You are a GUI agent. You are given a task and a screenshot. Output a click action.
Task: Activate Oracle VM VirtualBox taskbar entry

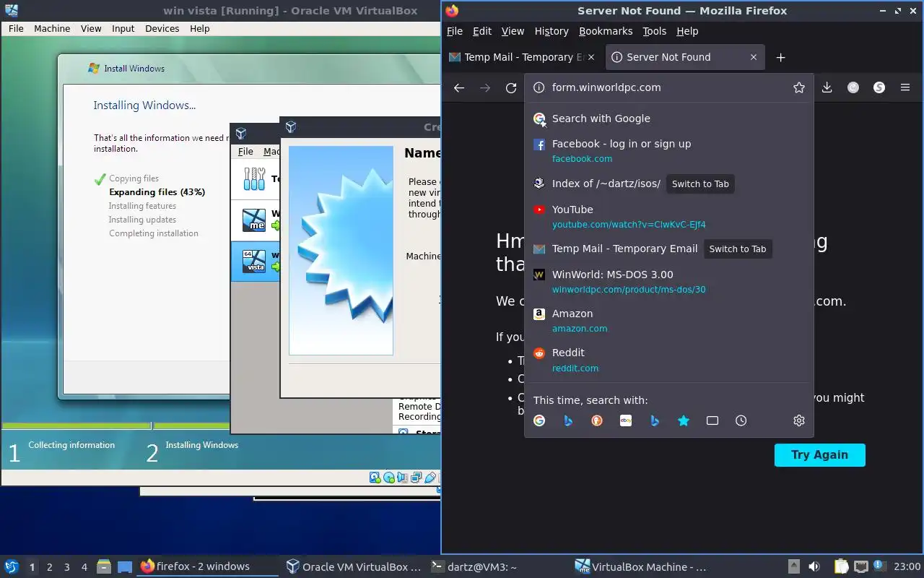click(x=353, y=566)
